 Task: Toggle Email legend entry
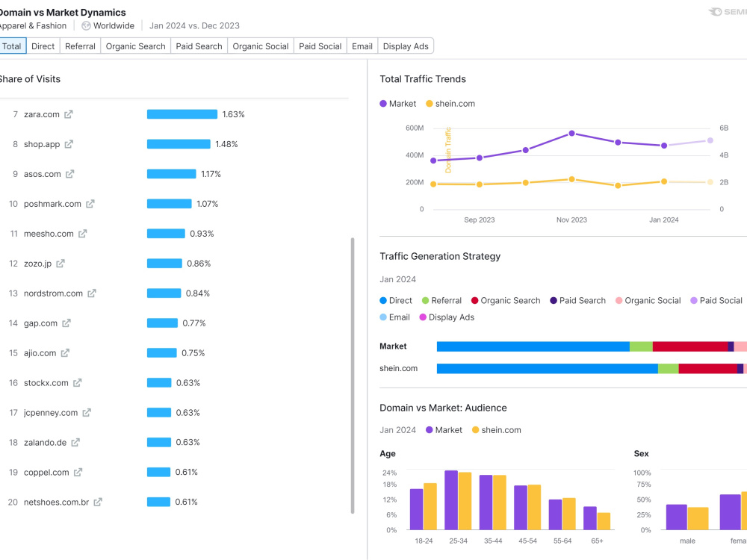click(x=394, y=317)
